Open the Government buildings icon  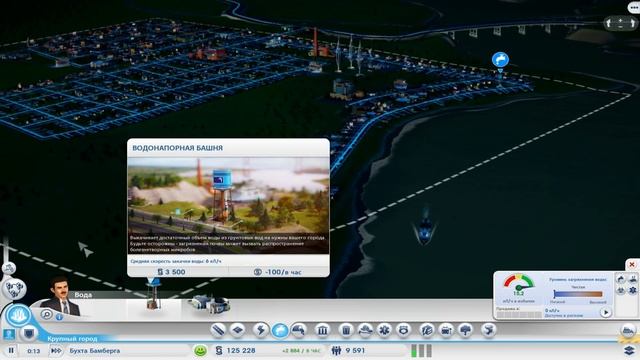[x=322, y=330]
